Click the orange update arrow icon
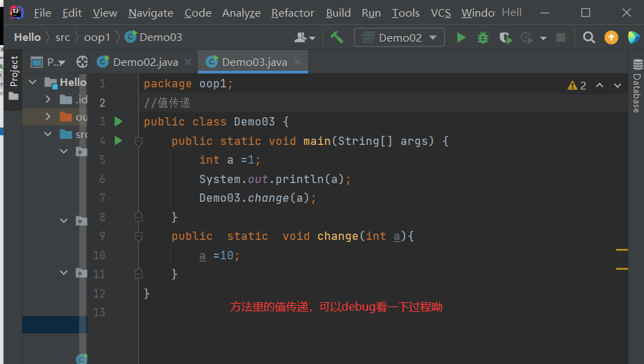This screenshot has width=644, height=364. coord(611,37)
